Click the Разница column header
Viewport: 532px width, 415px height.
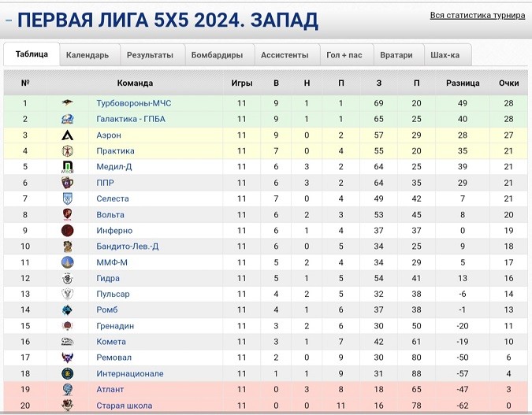(x=463, y=83)
